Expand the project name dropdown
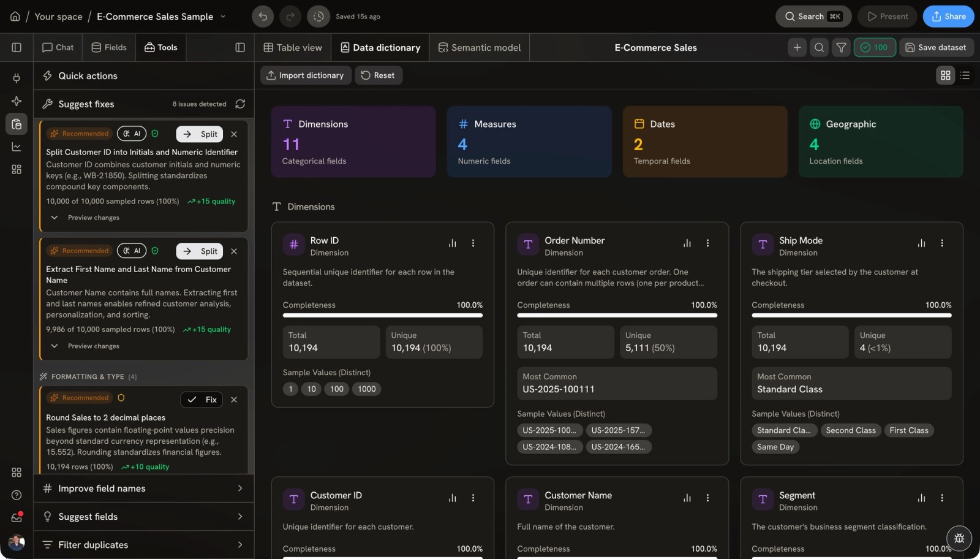Image resolution: width=980 pixels, height=559 pixels. coord(223,17)
